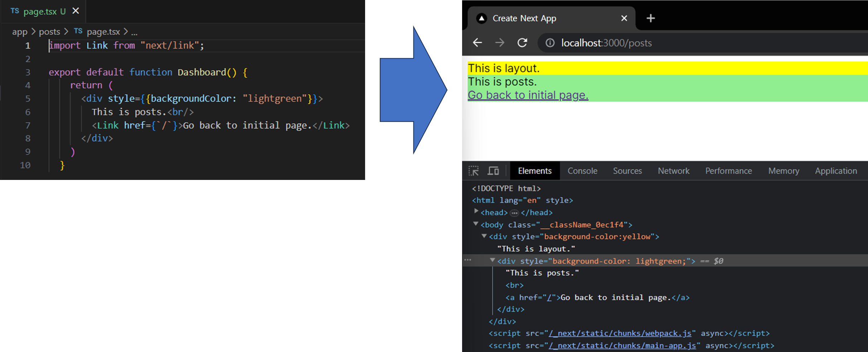Click line number 5 in the editor gutter
The height and width of the screenshot is (352, 868).
pyautogui.click(x=28, y=99)
